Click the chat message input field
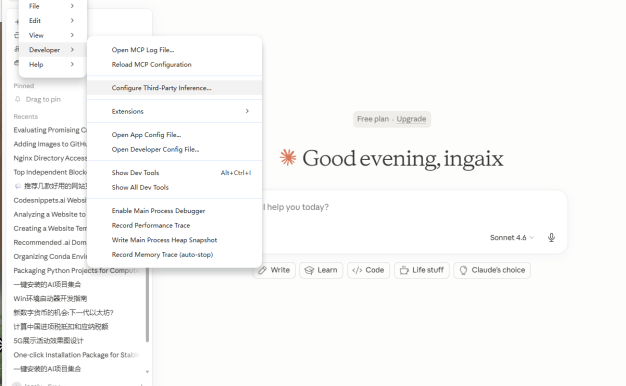Viewport: 626px width, 386px height. click(x=413, y=207)
